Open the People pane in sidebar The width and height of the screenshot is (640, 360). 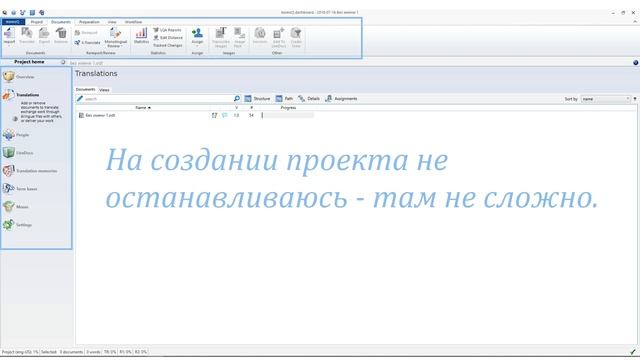pos(16,135)
